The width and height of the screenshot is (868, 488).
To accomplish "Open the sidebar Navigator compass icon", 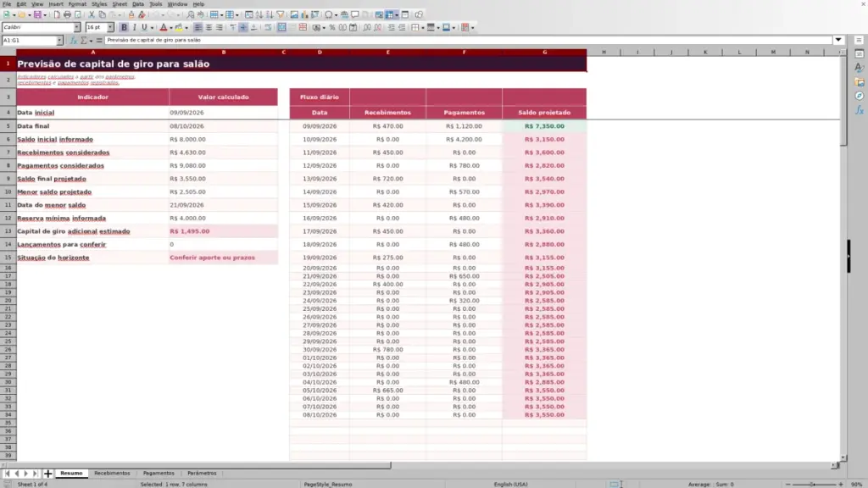I will point(860,97).
